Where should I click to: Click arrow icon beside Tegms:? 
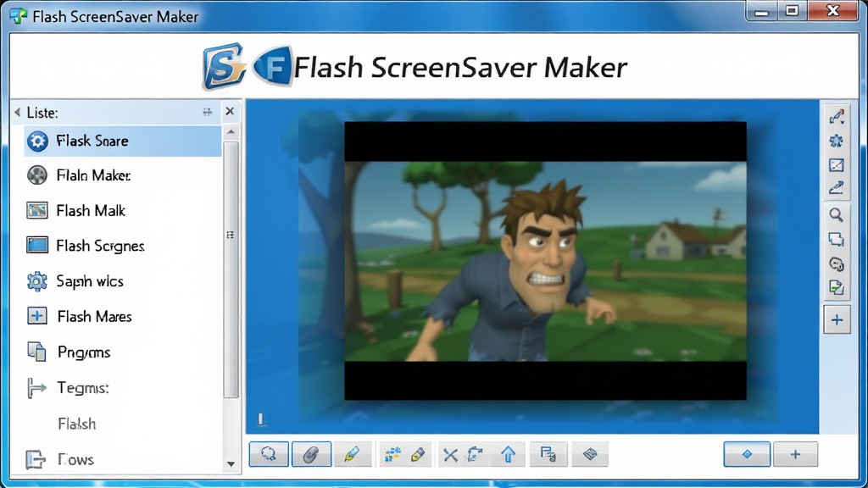pyautogui.click(x=36, y=388)
